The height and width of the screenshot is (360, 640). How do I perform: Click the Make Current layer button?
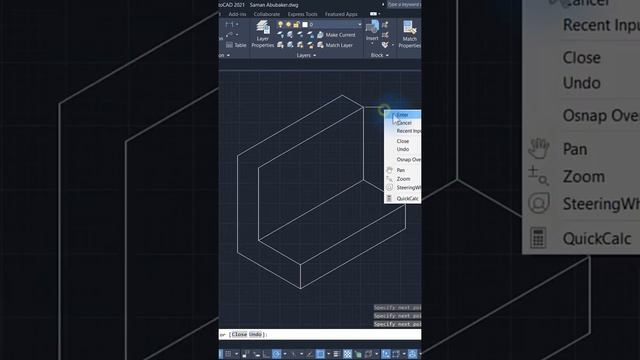(x=337, y=35)
